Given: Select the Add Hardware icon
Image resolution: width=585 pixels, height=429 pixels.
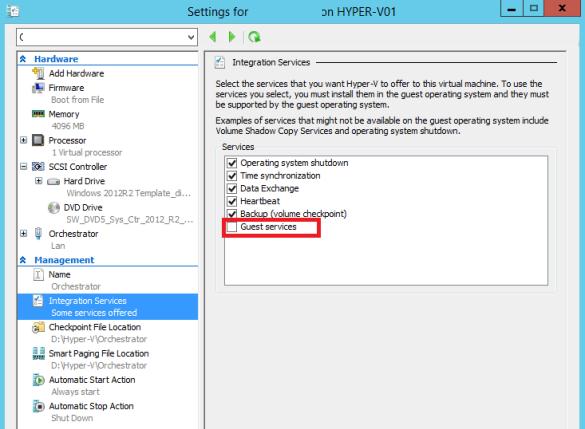Looking at the screenshot, I should (38, 73).
